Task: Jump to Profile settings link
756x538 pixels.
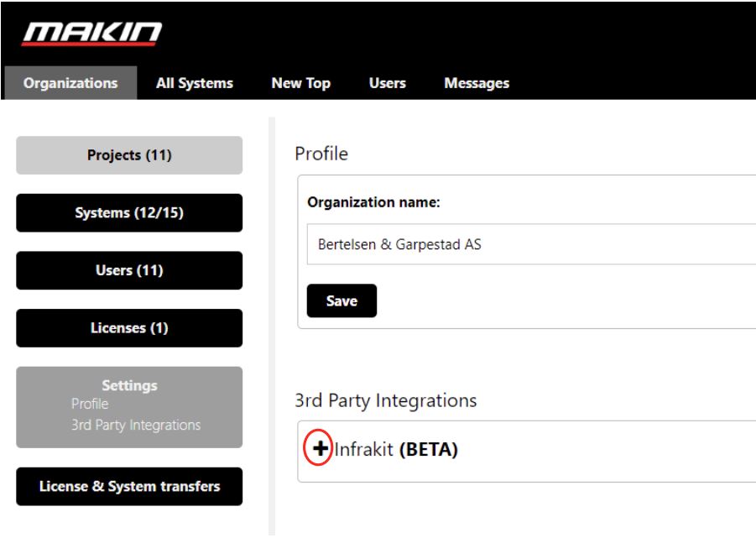Action: (90, 404)
